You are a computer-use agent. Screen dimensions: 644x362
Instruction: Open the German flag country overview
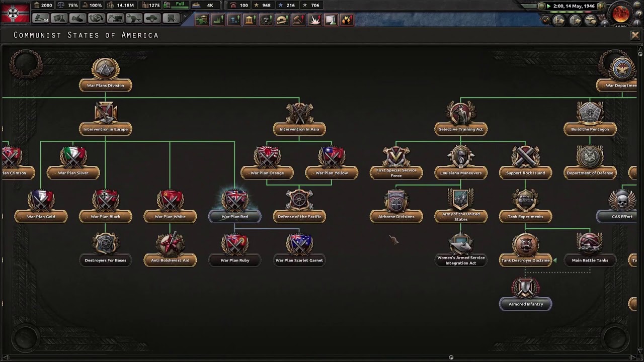(15, 13)
